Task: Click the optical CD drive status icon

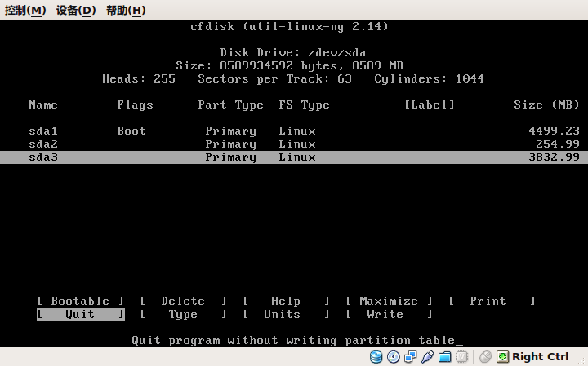Action: [x=393, y=357]
